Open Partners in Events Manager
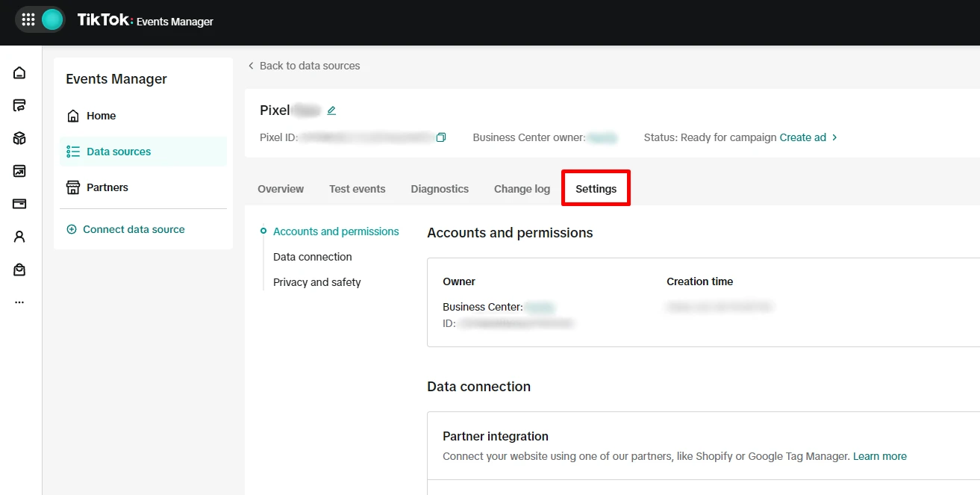The height and width of the screenshot is (495, 980). 143,187
